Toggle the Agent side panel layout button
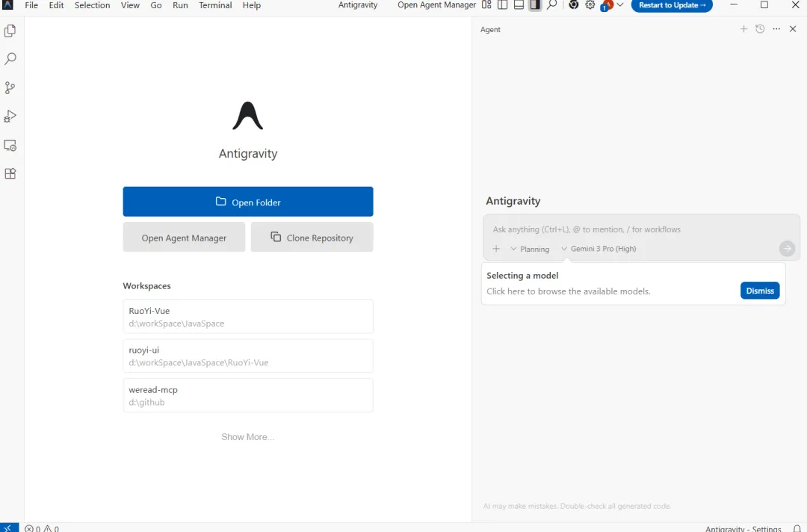Image resolution: width=807 pixels, height=532 pixels. point(535,5)
